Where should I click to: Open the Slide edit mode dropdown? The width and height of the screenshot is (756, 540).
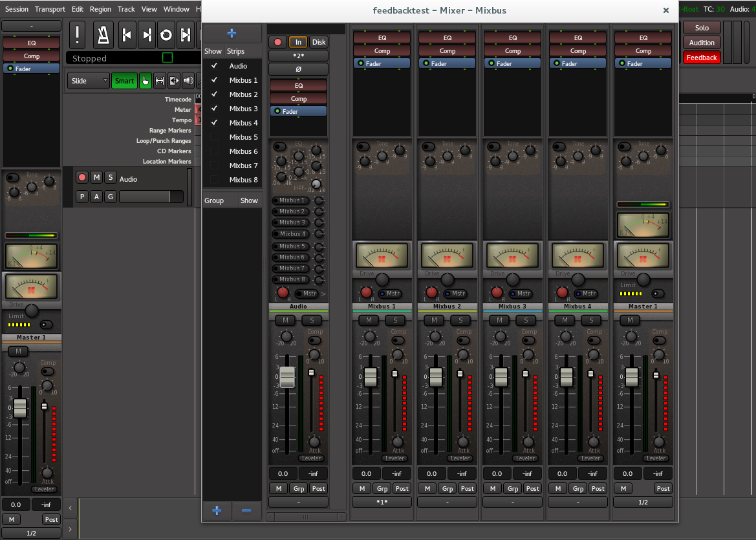click(89, 81)
